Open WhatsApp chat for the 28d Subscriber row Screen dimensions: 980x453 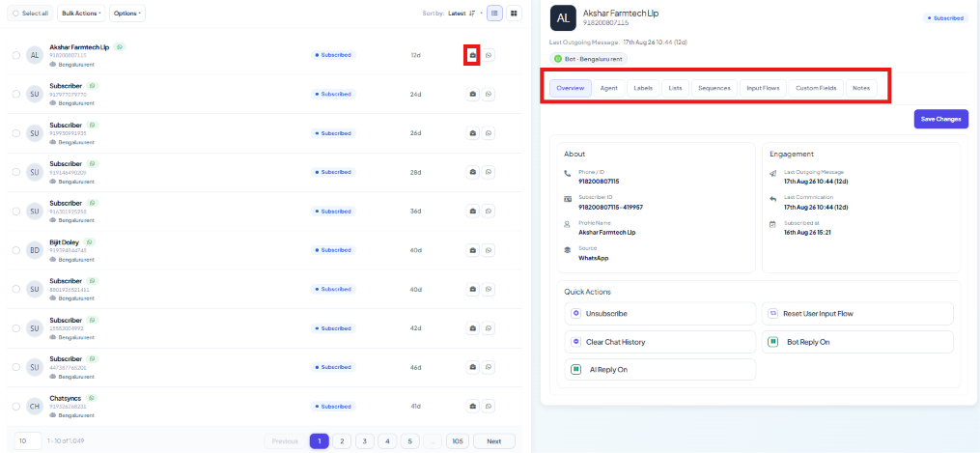click(489, 172)
